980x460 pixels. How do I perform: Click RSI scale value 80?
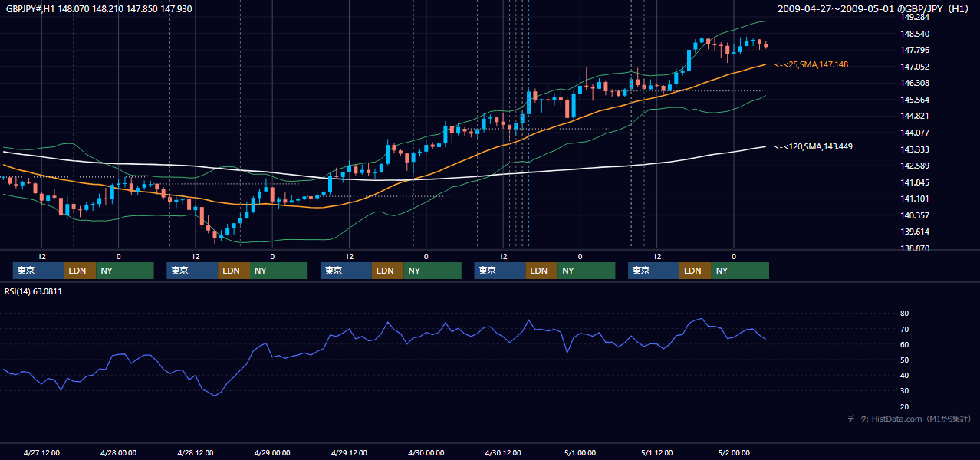pos(905,314)
